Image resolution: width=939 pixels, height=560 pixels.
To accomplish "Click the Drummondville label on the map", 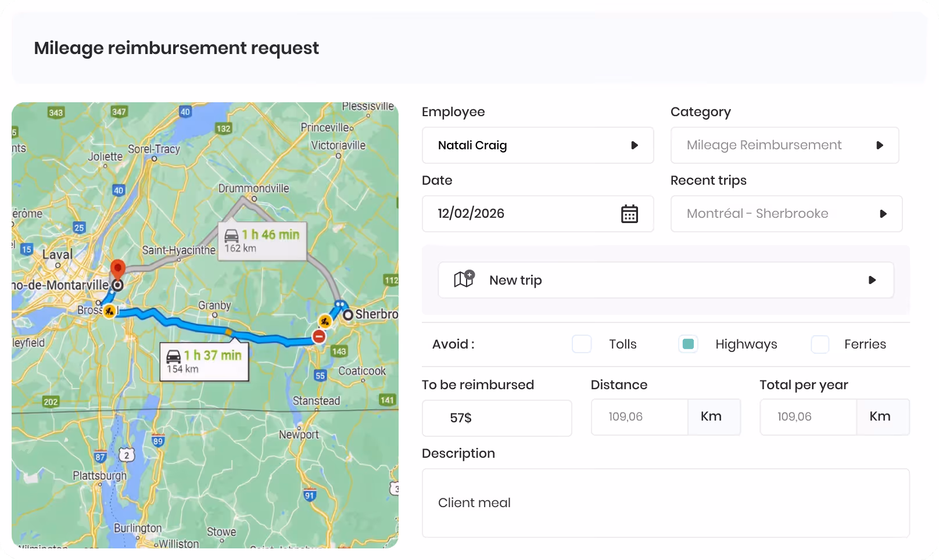I will [x=253, y=188].
